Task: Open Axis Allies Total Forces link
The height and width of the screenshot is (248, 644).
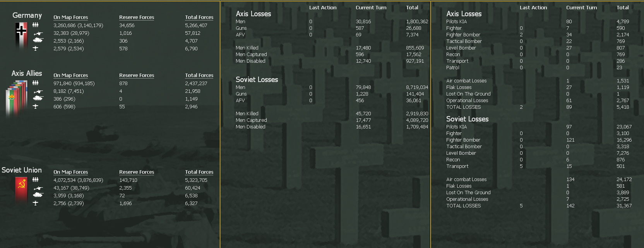Action: 199,75
